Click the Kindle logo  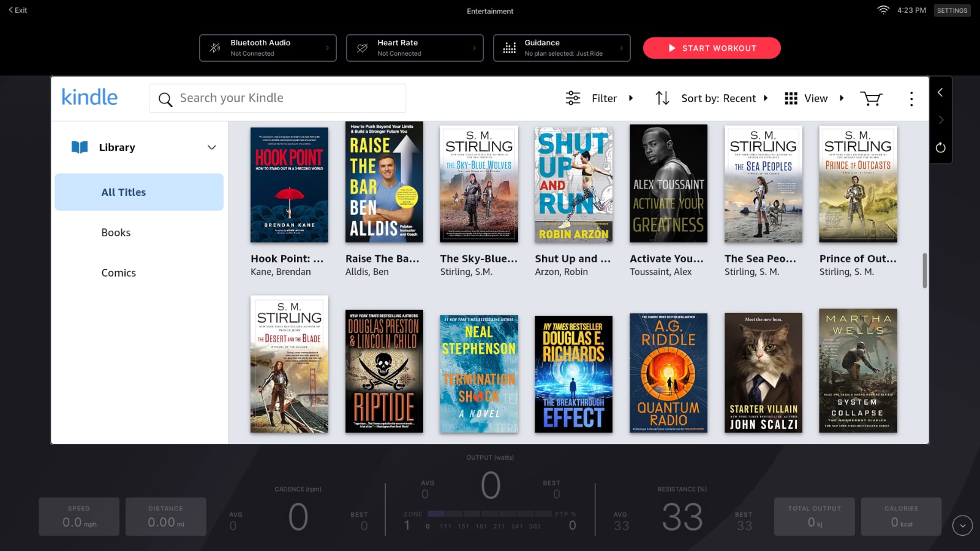click(x=89, y=97)
